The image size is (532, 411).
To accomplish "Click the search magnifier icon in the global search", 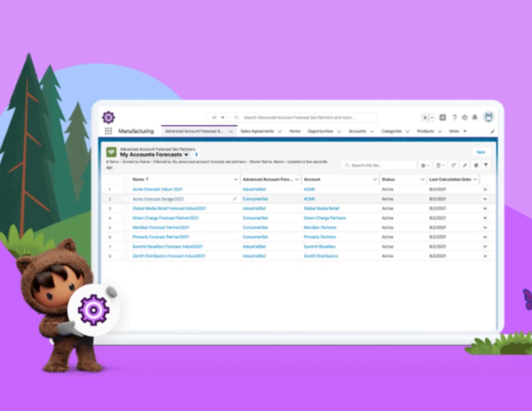I will click(236, 117).
